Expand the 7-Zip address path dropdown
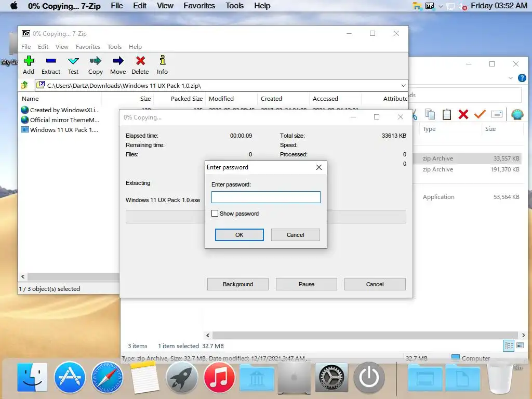 pos(403,86)
